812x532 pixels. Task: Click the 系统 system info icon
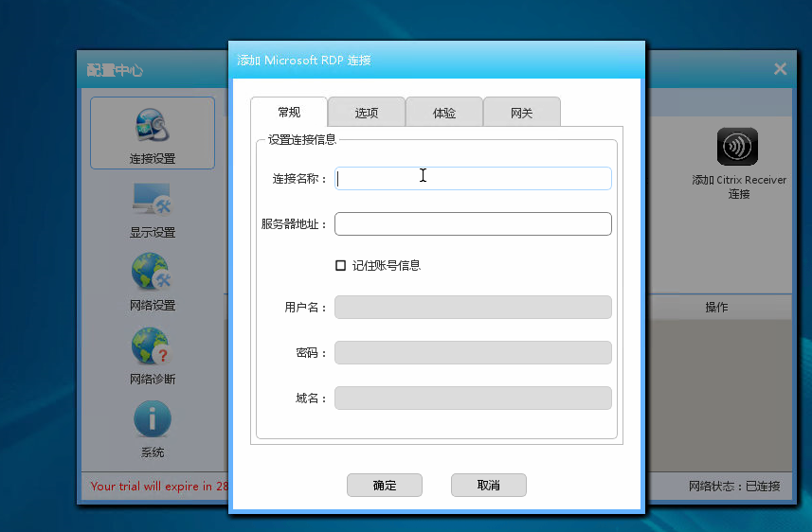(x=152, y=426)
